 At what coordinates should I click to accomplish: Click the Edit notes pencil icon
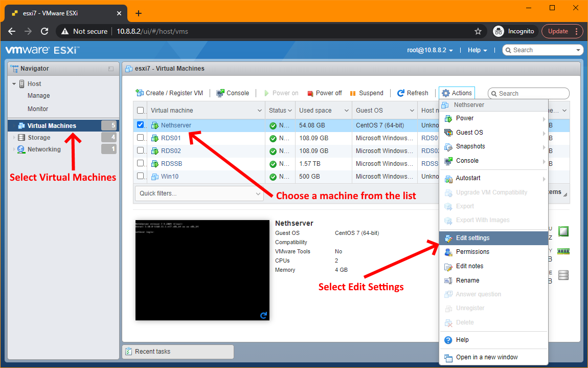[448, 267]
